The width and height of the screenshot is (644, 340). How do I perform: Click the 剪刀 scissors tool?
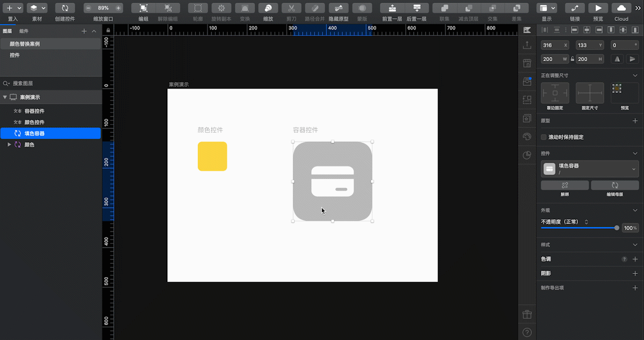tap(291, 8)
